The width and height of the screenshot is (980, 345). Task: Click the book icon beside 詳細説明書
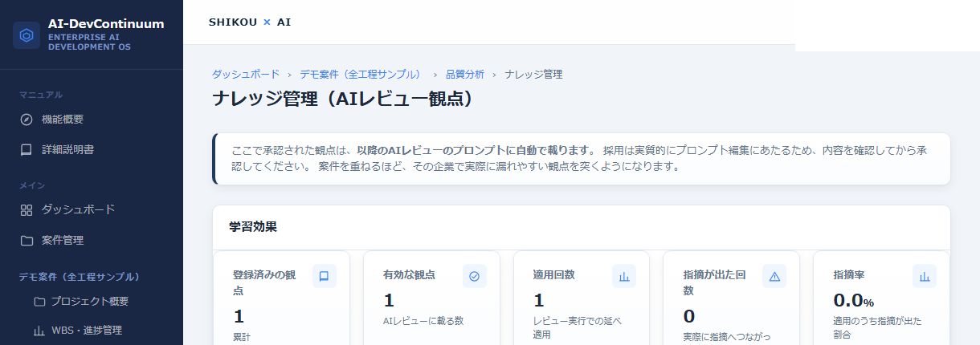(x=27, y=150)
